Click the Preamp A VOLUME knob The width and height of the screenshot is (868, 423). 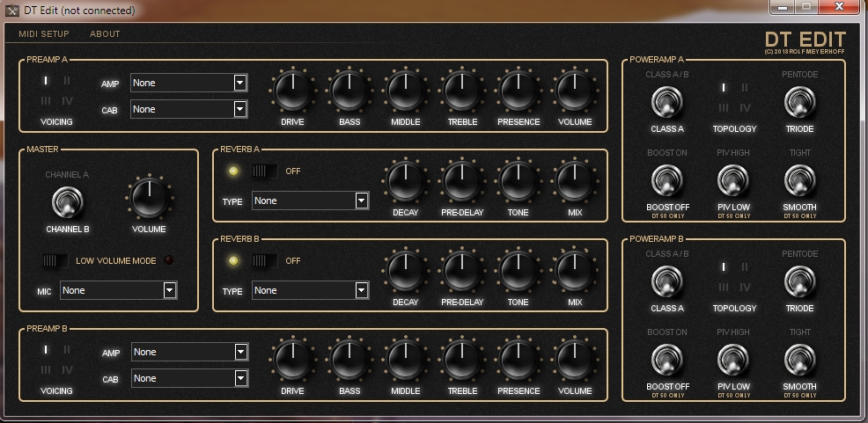(x=575, y=91)
